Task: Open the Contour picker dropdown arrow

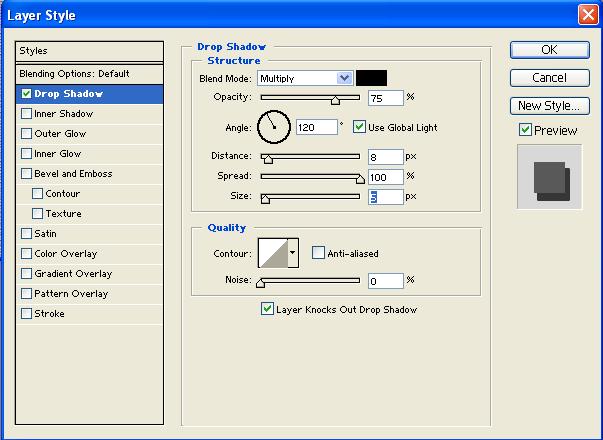Action: click(293, 253)
